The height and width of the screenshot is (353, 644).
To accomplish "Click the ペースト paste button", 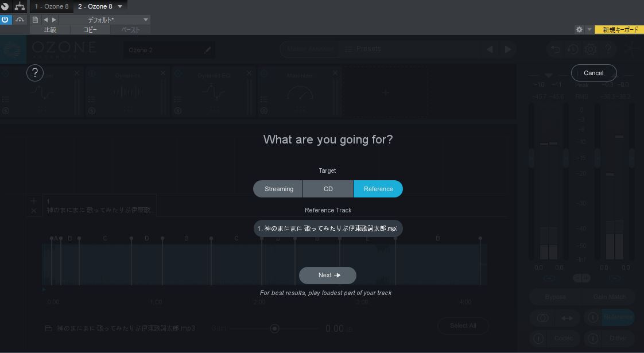I will pos(131,30).
